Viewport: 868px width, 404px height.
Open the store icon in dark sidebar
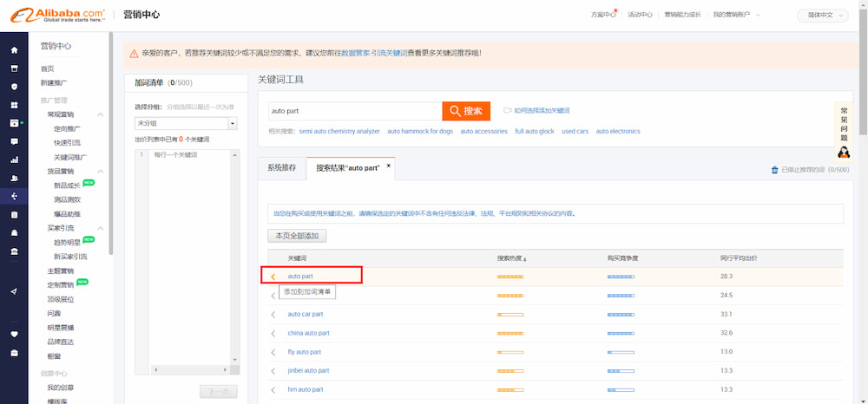click(x=15, y=68)
